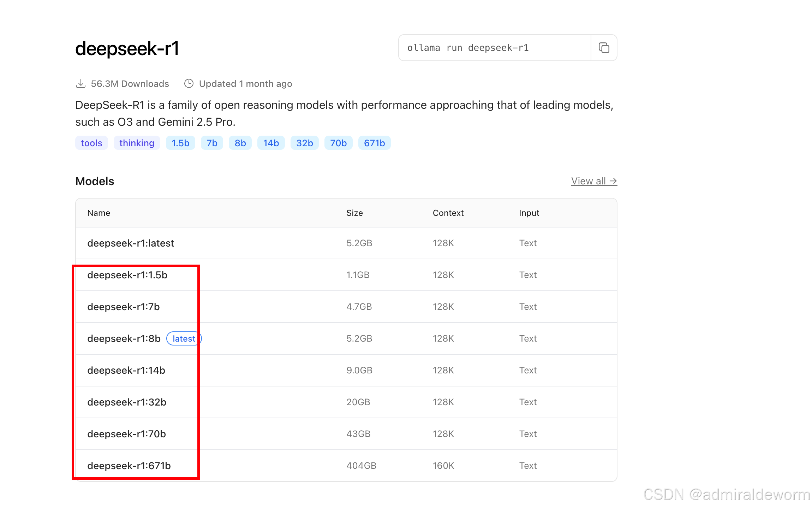This screenshot has height=508, width=812.
Task: Copy the ollama run command
Action: coord(604,48)
